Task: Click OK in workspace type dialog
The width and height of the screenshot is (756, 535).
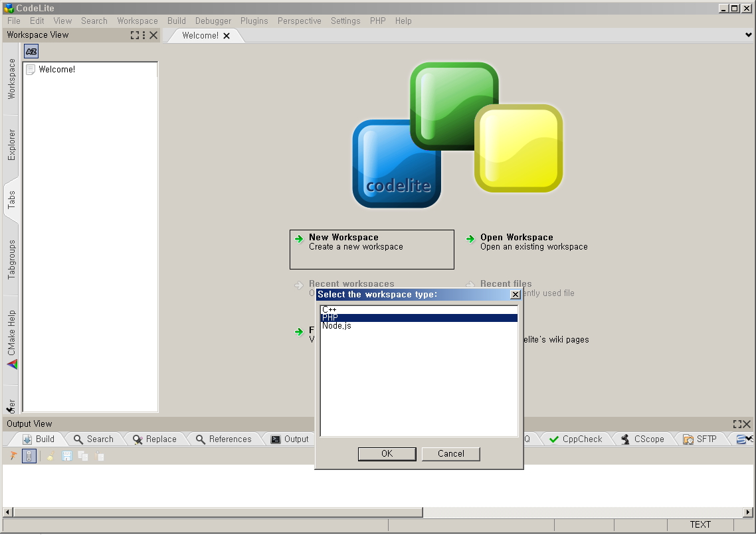Action: 387,453
